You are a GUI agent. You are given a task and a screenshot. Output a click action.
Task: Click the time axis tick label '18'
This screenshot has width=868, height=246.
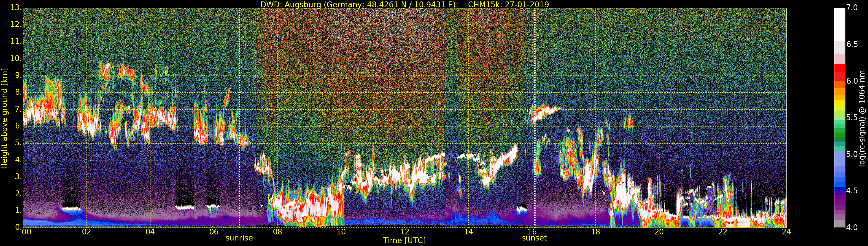click(x=596, y=232)
